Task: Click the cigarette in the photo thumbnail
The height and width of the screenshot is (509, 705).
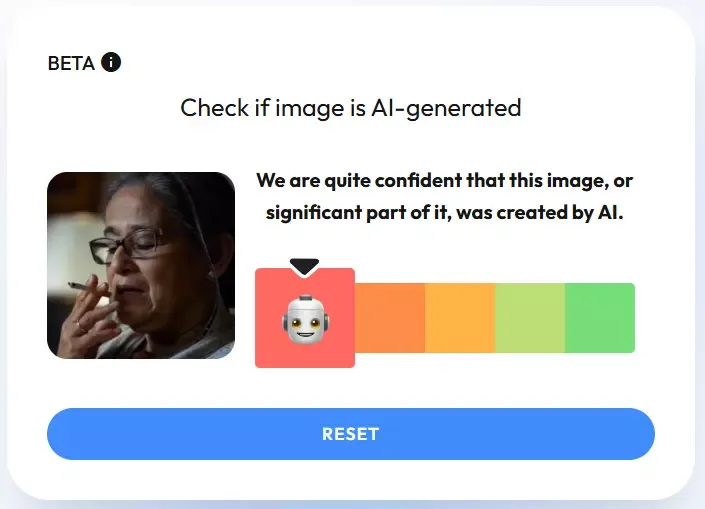Action: pos(87,287)
